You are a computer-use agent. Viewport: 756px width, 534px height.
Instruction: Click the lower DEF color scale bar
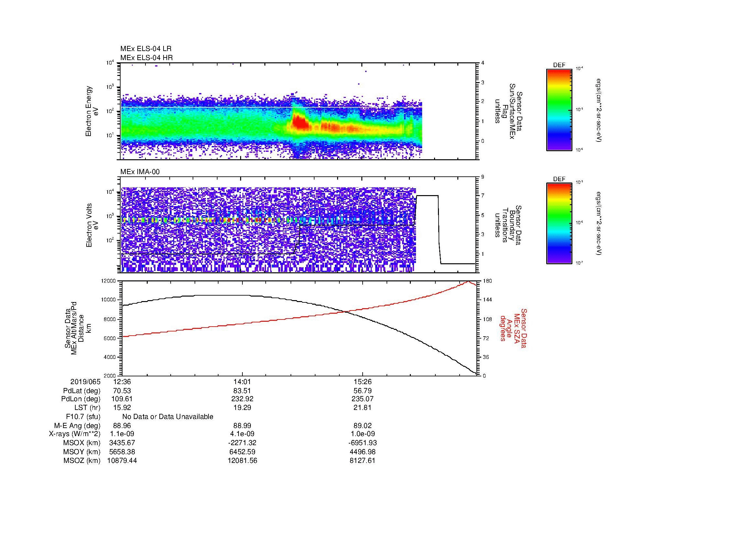coord(559,224)
